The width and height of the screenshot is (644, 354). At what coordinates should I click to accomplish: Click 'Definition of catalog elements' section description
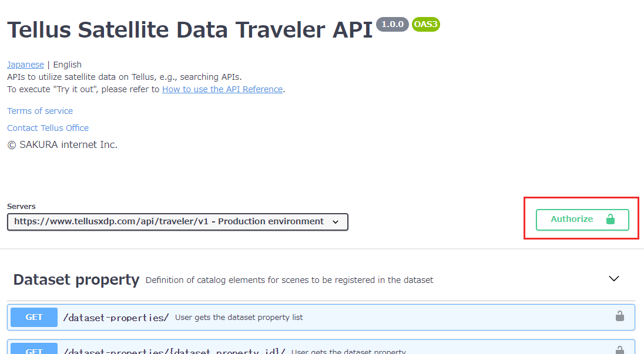[x=289, y=280]
